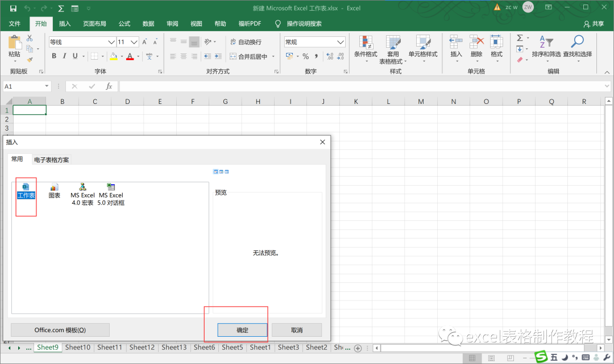Screen dimensions: 614x364
Task: Open the font size 11 dropdown
Action: (134, 42)
